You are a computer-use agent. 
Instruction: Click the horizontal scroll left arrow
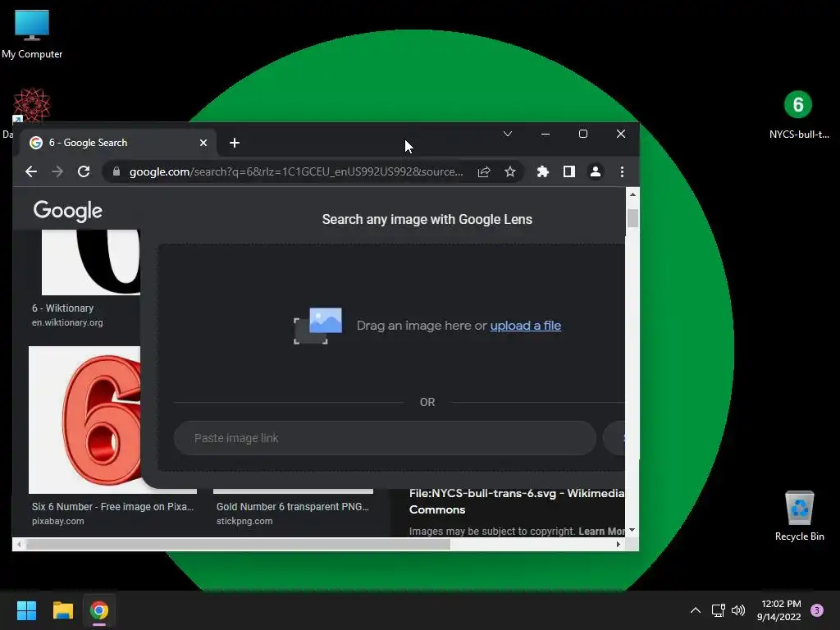(x=20, y=545)
